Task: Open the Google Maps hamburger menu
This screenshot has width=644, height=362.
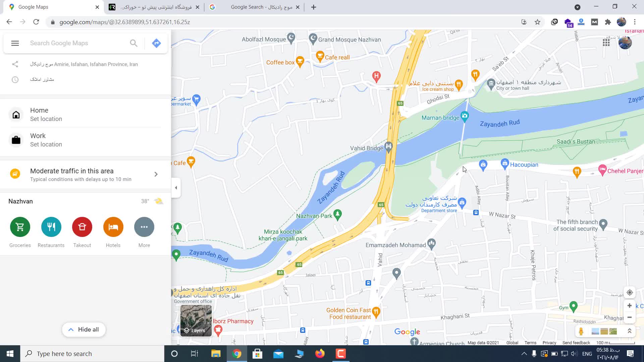Action: [x=15, y=43]
